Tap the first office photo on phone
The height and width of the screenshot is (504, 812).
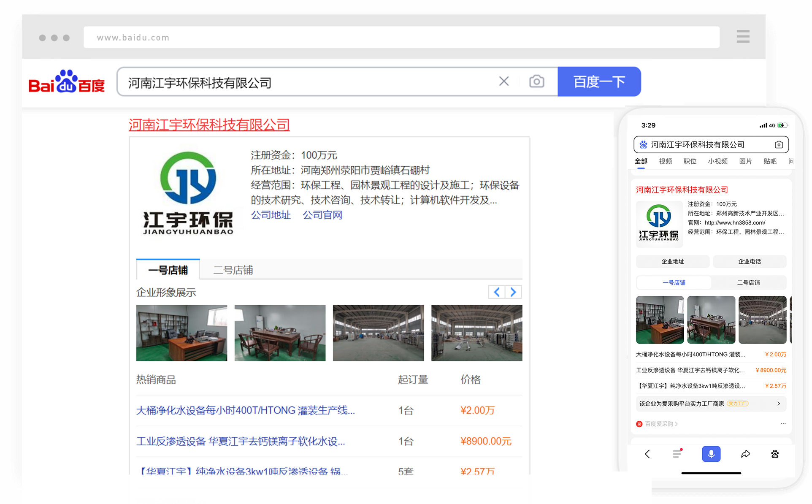click(x=660, y=320)
